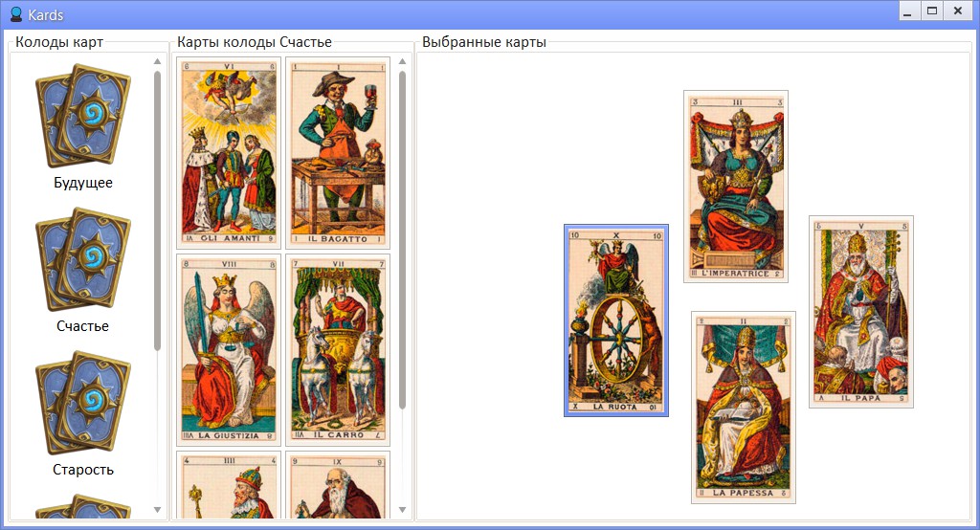Click the Будущее deck label

pos(83,183)
